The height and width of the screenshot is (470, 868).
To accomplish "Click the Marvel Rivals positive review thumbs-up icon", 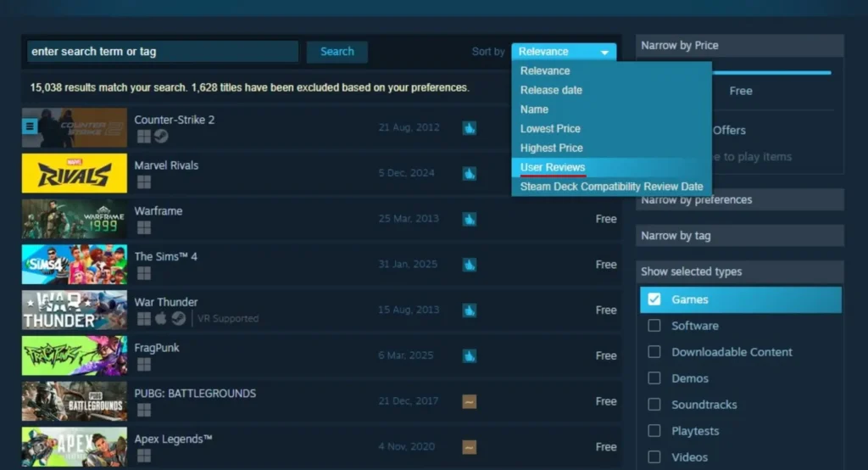I will (470, 173).
